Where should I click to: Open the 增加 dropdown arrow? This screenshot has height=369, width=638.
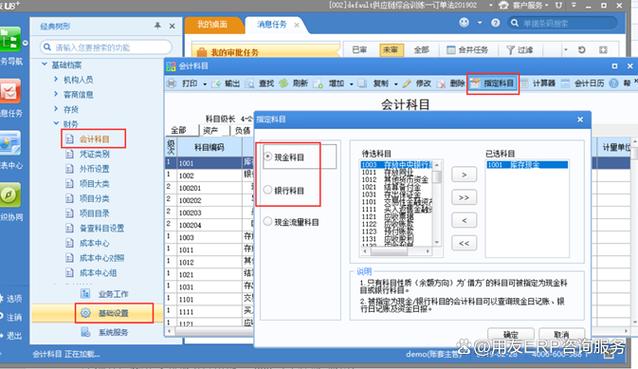point(352,84)
